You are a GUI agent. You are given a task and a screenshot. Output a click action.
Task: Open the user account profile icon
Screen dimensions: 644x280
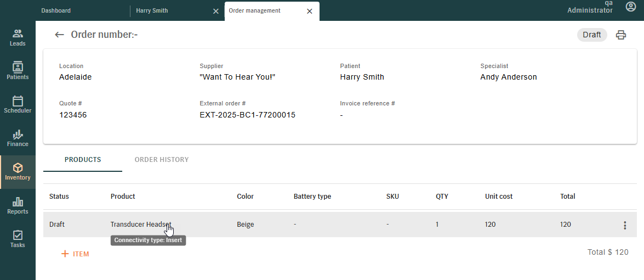click(630, 7)
